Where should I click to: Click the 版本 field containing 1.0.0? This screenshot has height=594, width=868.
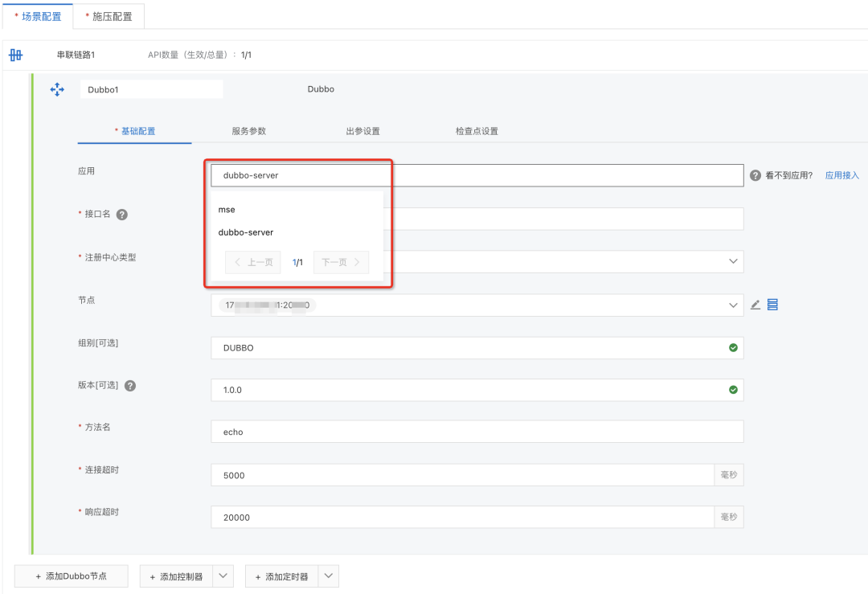tap(477, 390)
